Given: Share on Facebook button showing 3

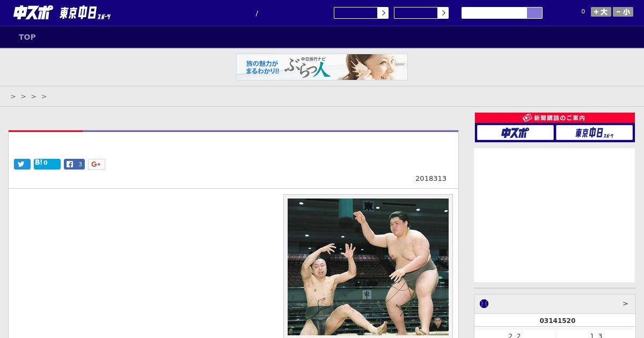Looking at the screenshot, I should (x=74, y=164).
